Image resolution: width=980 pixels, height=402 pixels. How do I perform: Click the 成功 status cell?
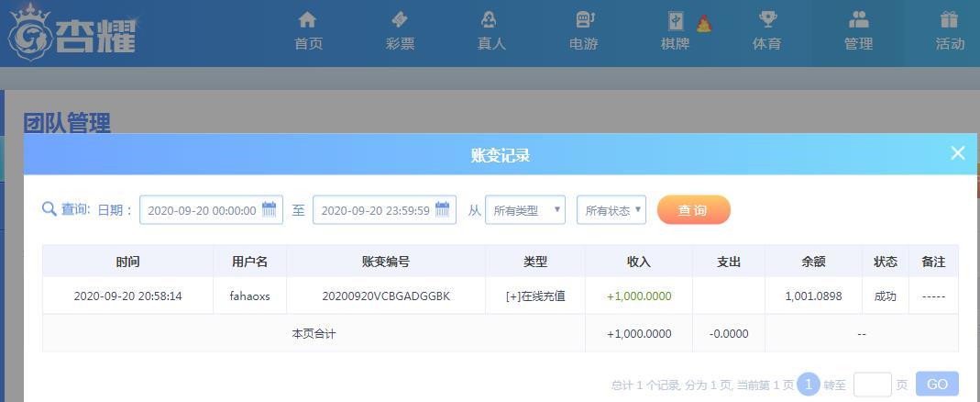(x=886, y=296)
